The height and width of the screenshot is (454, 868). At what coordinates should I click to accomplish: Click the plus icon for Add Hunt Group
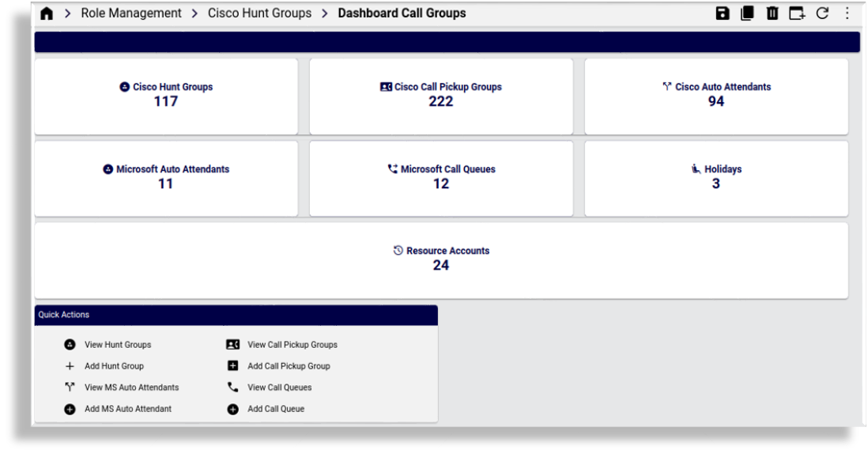pos(70,366)
